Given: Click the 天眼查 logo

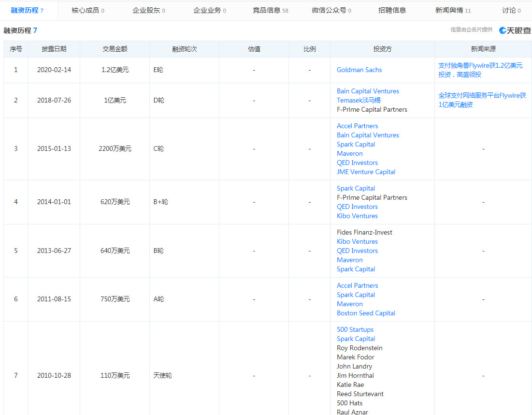Looking at the screenshot, I should point(515,30).
